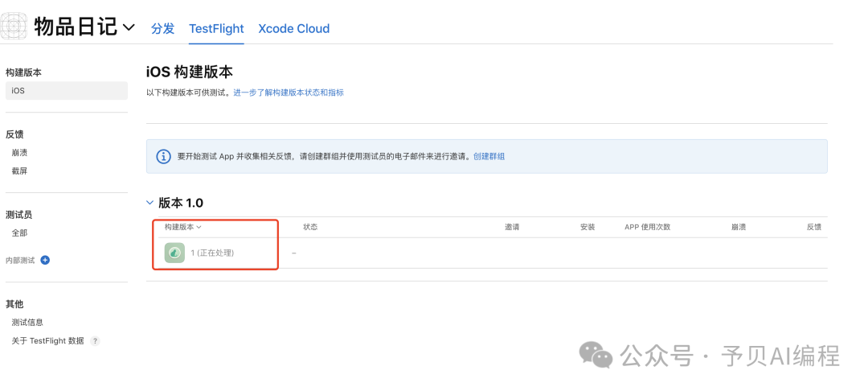Click the question mark help icon
This screenshot has width=868, height=391.
pyautogui.click(x=95, y=341)
